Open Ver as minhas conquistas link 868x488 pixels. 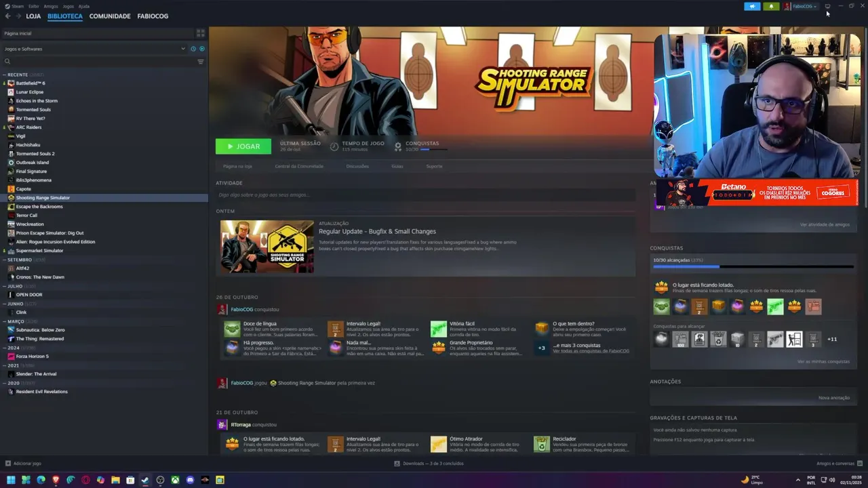[823, 361]
